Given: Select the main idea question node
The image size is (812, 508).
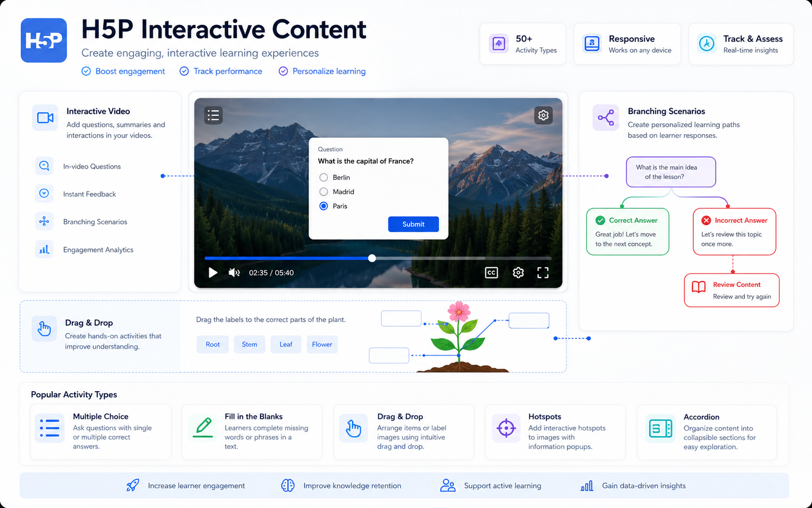Looking at the screenshot, I should [671, 172].
